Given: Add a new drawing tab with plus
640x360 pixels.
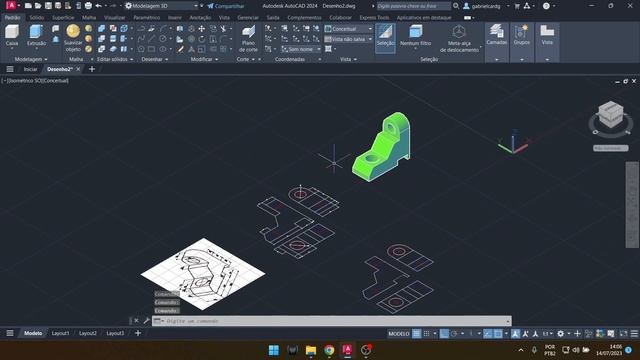Looking at the screenshot, I should [x=92, y=69].
